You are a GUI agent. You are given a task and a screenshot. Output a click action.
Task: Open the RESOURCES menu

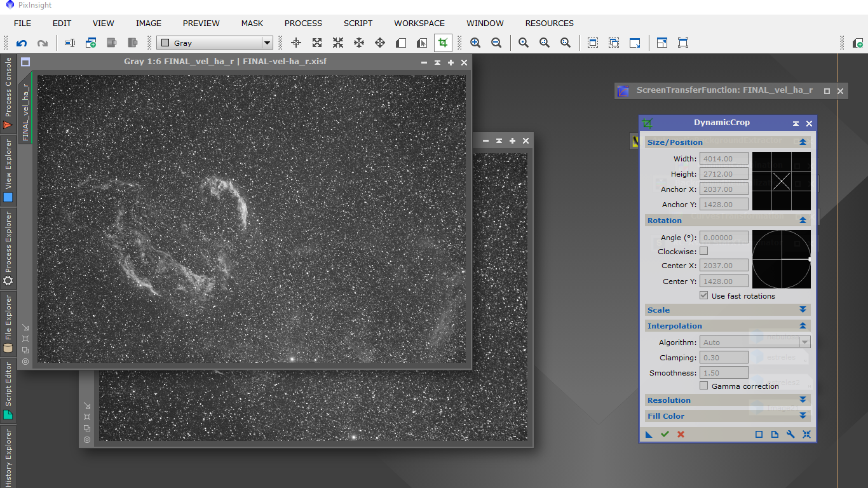coord(550,23)
